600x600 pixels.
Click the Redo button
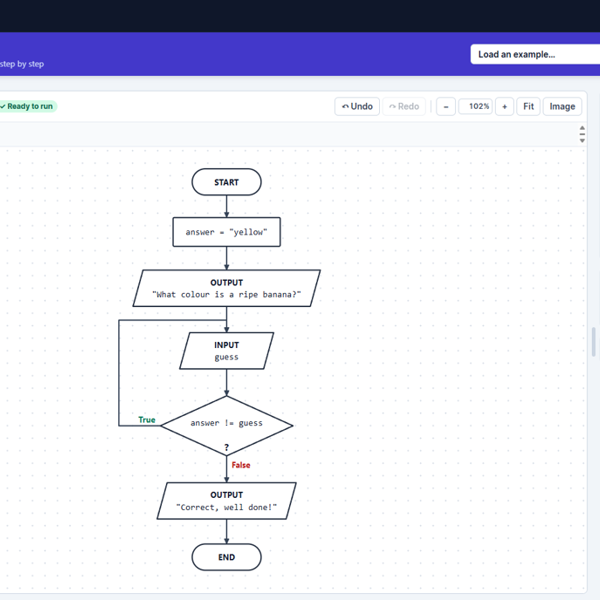404,106
